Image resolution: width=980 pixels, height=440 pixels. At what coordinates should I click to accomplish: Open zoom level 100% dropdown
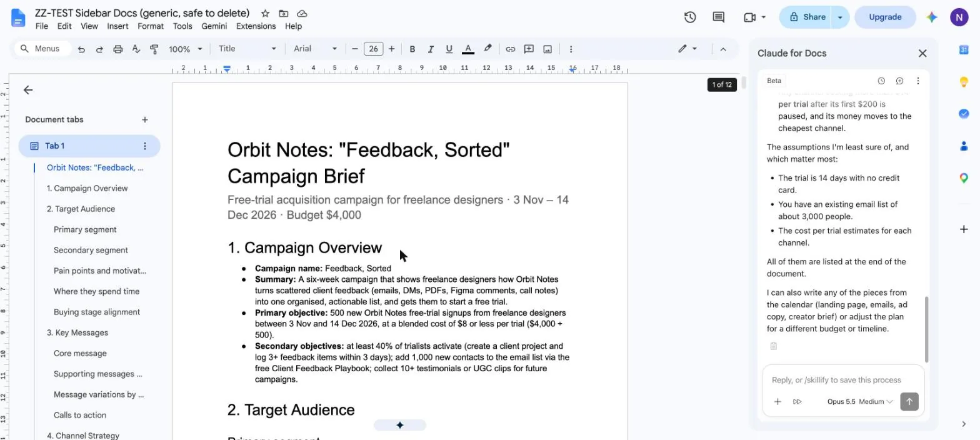pyautogui.click(x=186, y=49)
